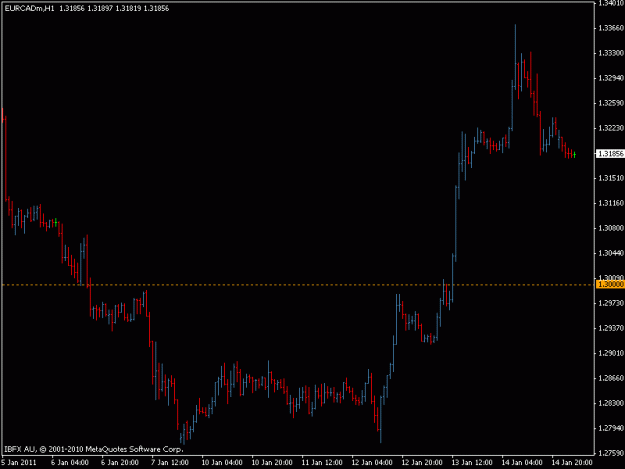Click the 1.28300 price scale value
The height and width of the screenshot is (469, 625).
point(611,403)
